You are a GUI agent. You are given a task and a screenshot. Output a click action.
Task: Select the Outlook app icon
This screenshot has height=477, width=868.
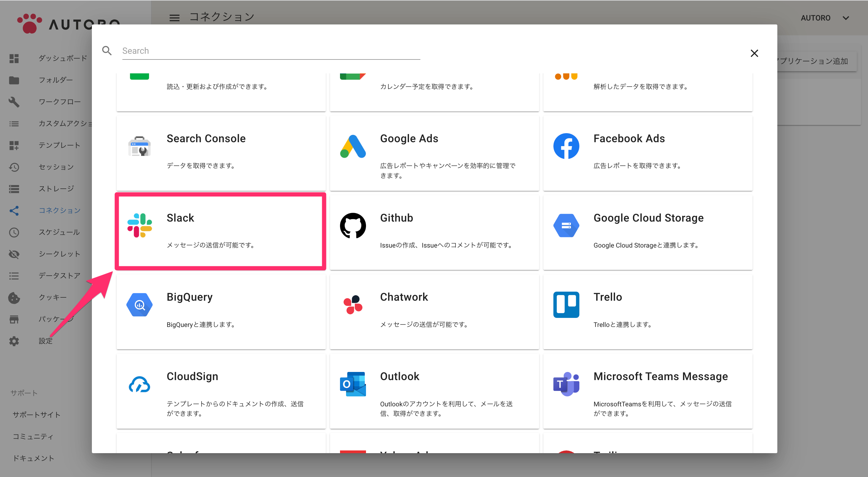[x=353, y=384]
